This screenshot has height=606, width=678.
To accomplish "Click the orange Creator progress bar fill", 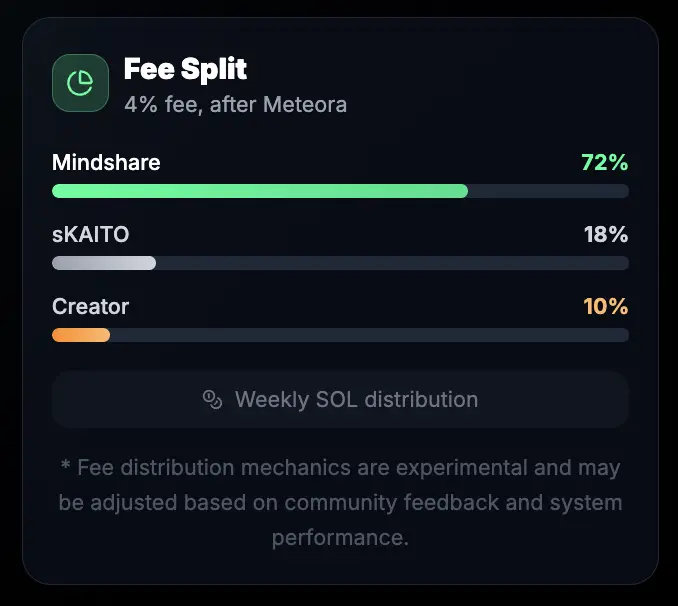I will click(81, 335).
